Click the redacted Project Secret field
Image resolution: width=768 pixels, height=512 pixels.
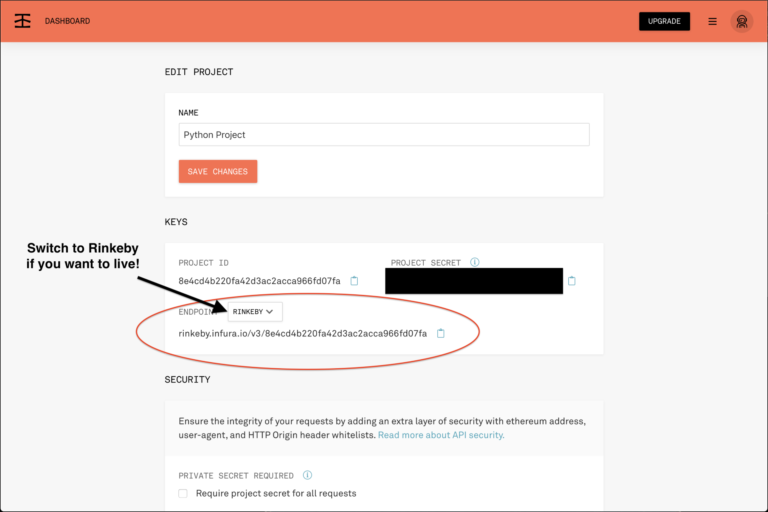point(474,281)
